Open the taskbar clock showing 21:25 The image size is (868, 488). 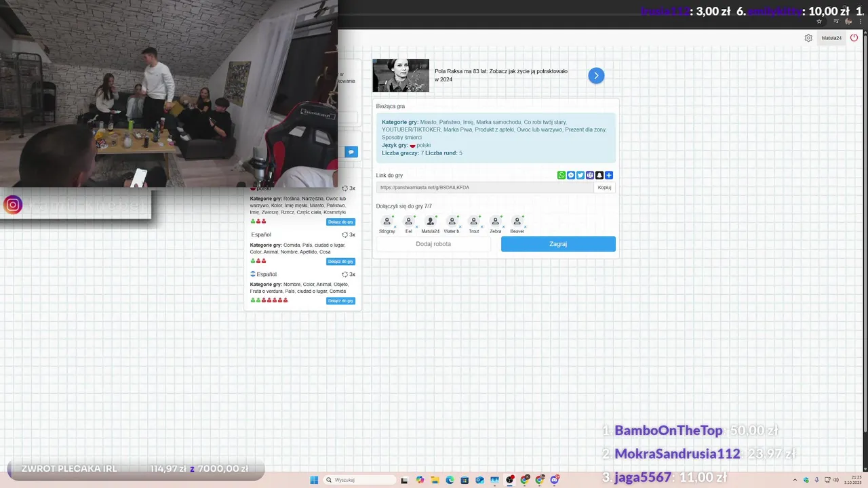pyautogui.click(x=853, y=480)
